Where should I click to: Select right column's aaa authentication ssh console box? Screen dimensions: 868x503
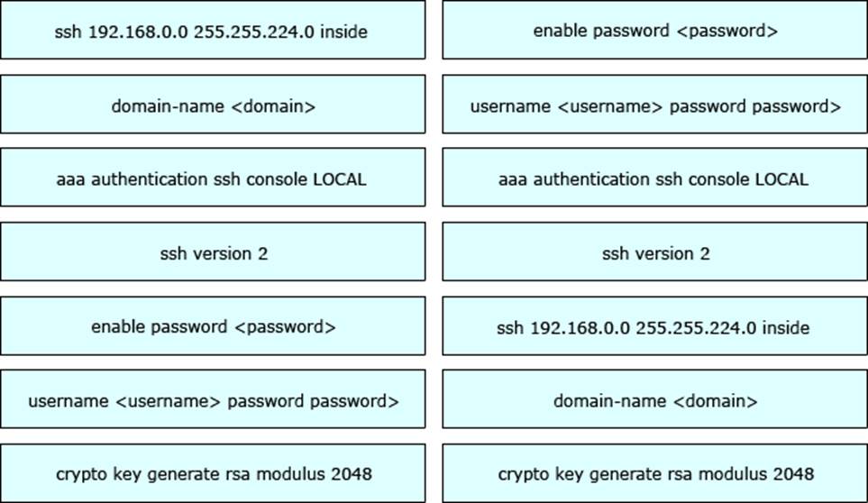click(655, 178)
